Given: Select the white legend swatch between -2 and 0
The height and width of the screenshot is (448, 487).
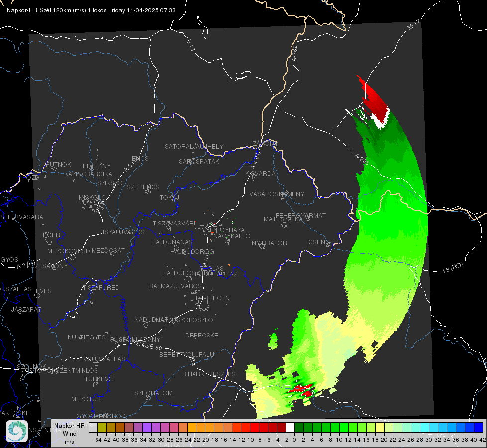Looking at the screenshot, I should click(x=290, y=427).
